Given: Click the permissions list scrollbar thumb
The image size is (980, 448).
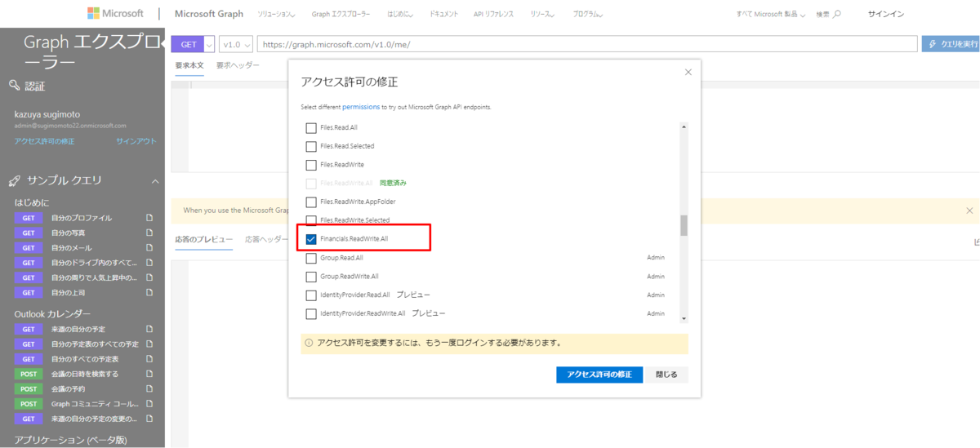Looking at the screenshot, I should (x=684, y=225).
